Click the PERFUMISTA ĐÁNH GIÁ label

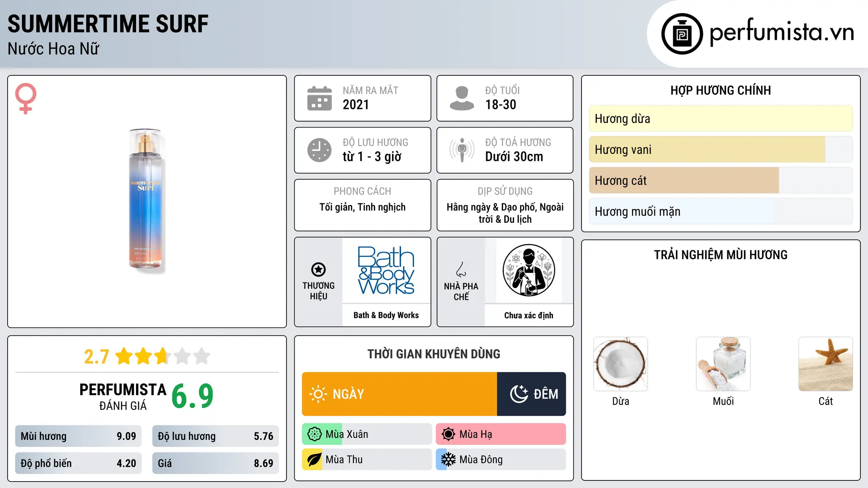click(x=123, y=397)
